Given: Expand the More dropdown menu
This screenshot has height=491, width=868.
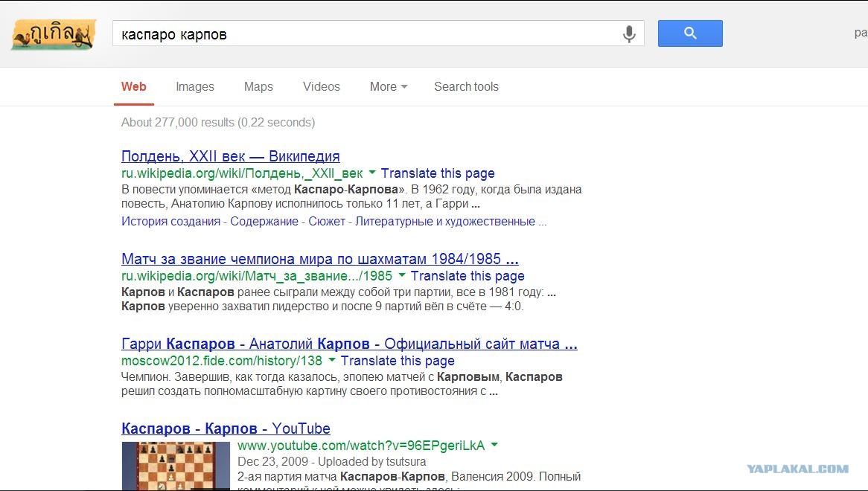Looking at the screenshot, I should tap(389, 87).
